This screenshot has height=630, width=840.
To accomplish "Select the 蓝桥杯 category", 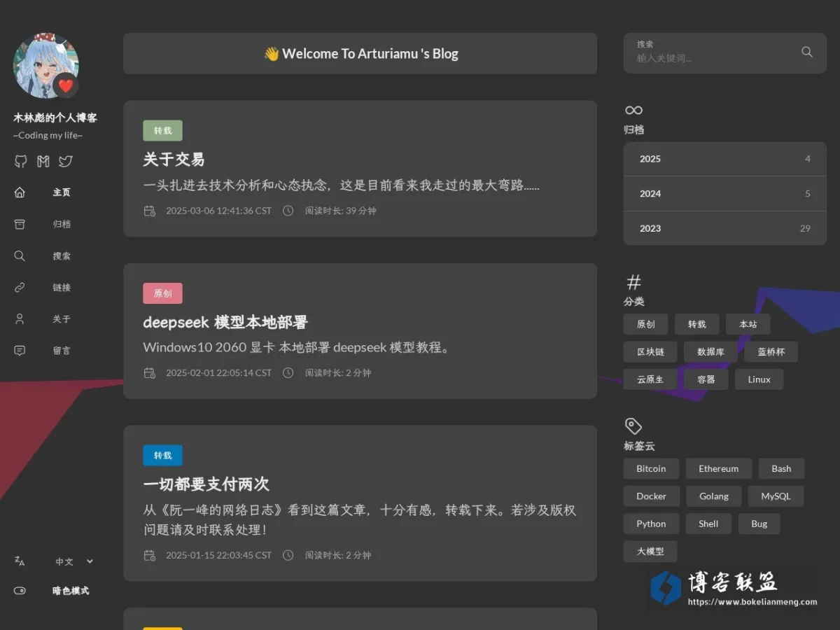I will 771,352.
